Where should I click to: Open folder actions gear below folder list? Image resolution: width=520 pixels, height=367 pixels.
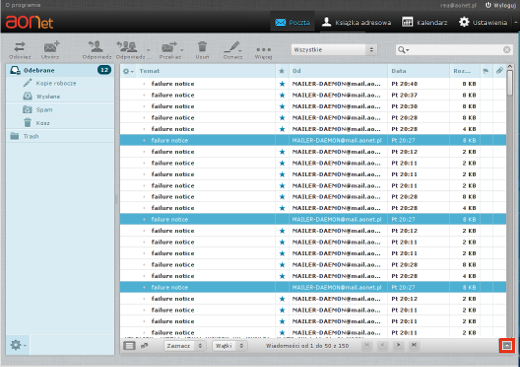click(18, 345)
